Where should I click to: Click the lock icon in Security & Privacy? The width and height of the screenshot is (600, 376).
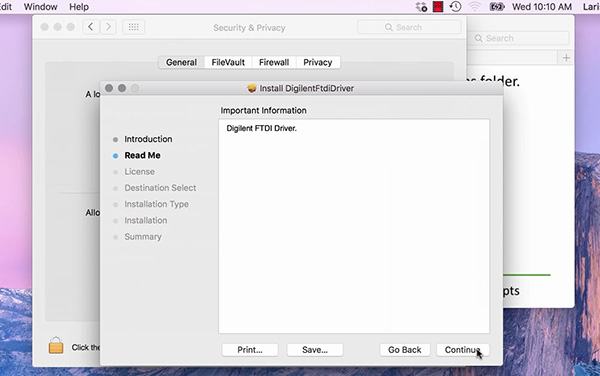56,345
